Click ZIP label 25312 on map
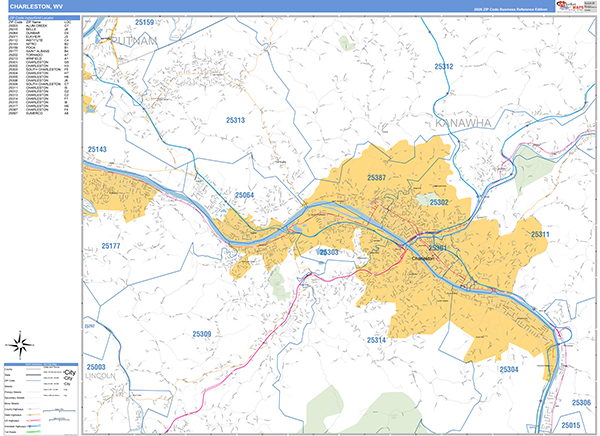 click(x=443, y=67)
